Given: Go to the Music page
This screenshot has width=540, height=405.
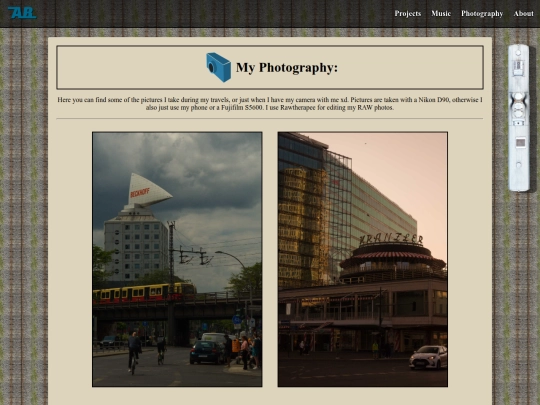Looking at the screenshot, I should tap(441, 13).
